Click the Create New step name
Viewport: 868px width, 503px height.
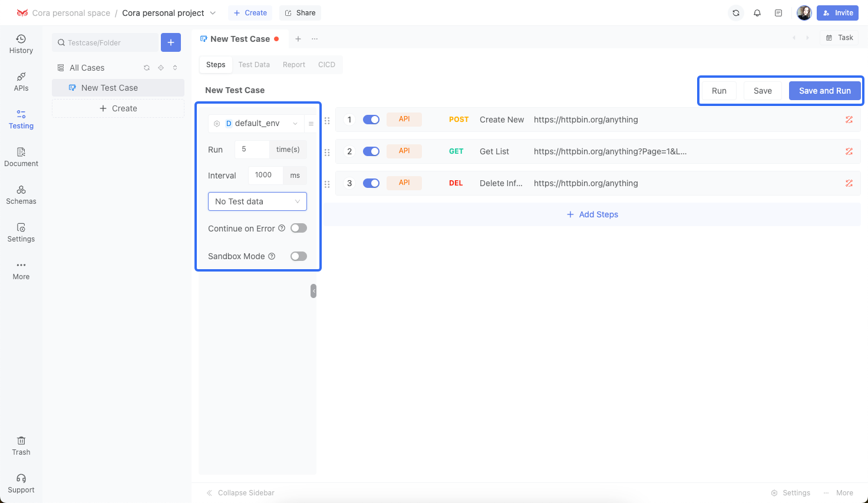(x=501, y=120)
